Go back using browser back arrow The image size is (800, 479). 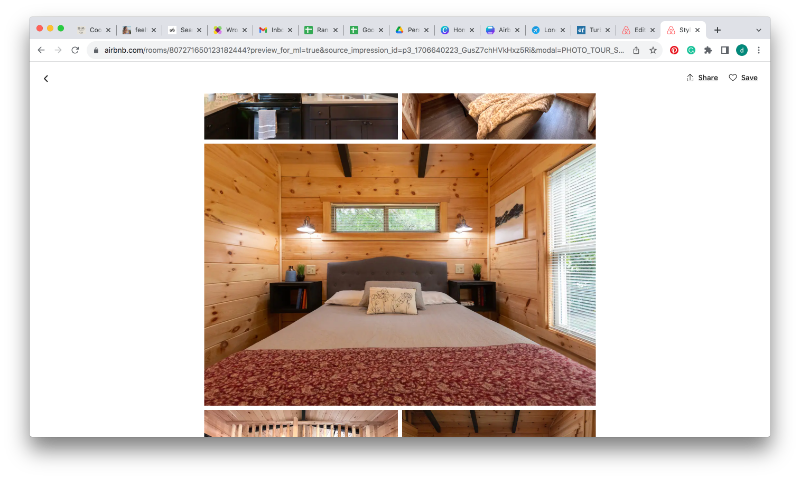pos(41,50)
